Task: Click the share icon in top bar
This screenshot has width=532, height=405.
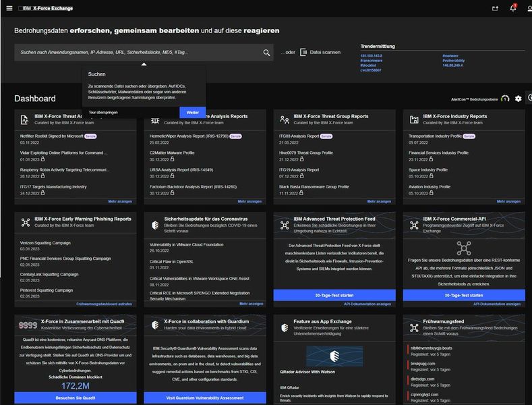Action: point(496,9)
